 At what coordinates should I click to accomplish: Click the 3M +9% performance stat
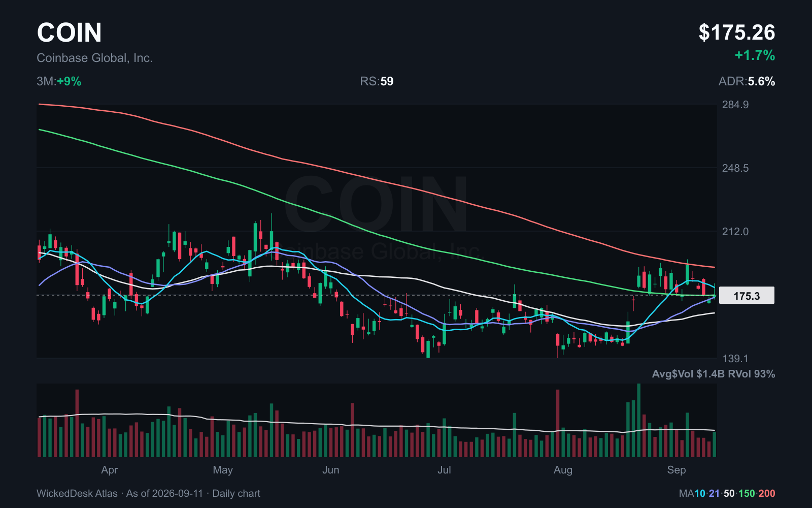(59, 81)
